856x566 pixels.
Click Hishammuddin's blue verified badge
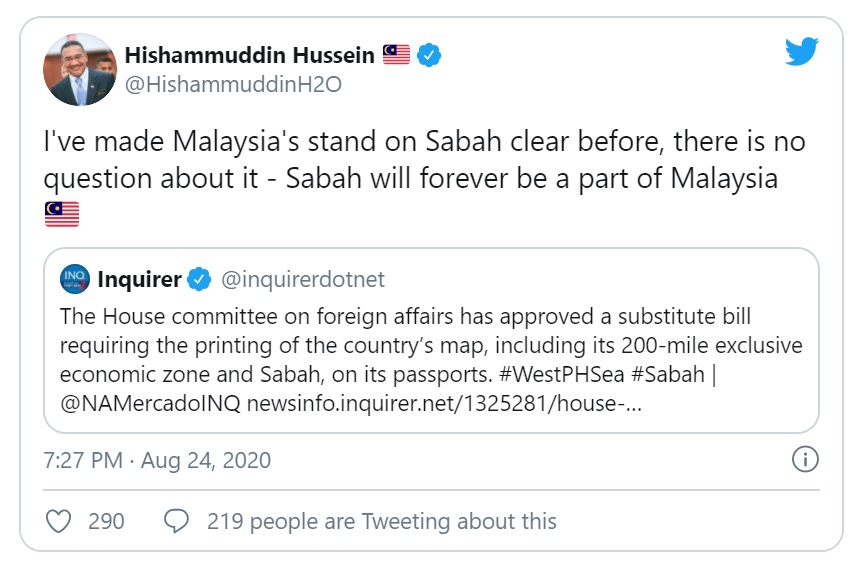coord(429,55)
